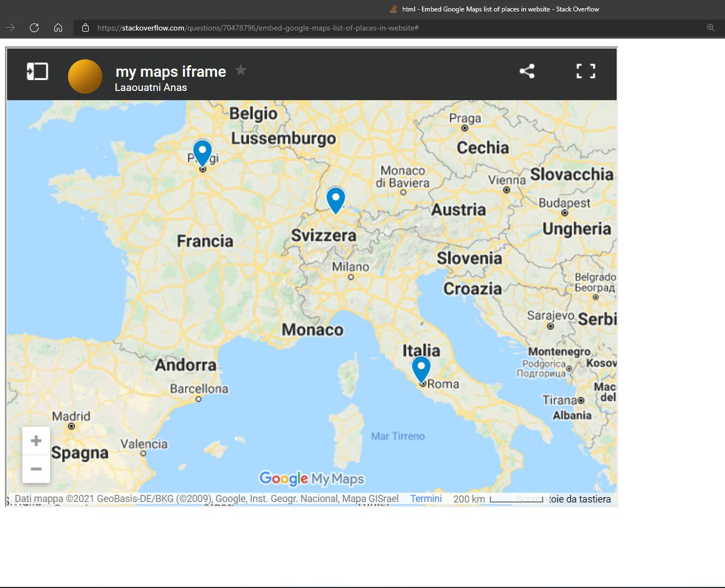Viewport: 725px width, 588px height.
Task: Click the orange owner avatar
Action: point(85,76)
